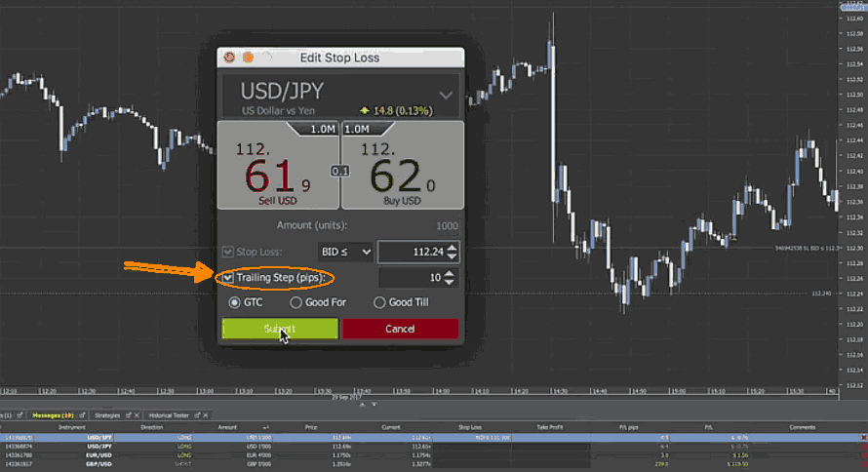Expand the USD/JPY instrument selector

446,95
